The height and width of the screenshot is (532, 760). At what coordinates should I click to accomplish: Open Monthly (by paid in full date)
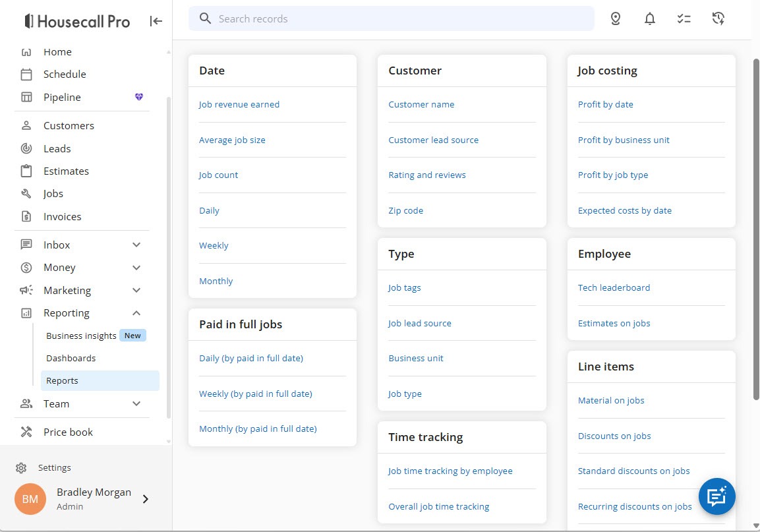coord(258,429)
